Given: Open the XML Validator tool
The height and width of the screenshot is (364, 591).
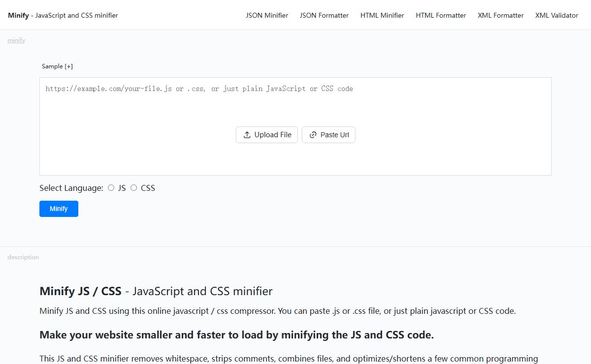Looking at the screenshot, I should (x=557, y=15).
